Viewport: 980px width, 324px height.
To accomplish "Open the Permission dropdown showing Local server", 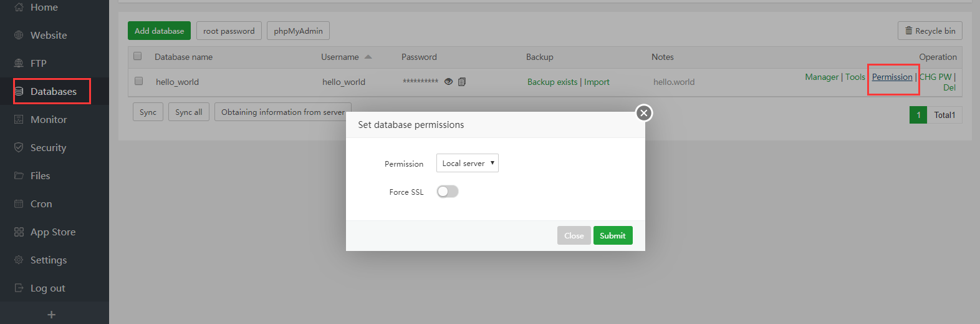I will tap(467, 164).
